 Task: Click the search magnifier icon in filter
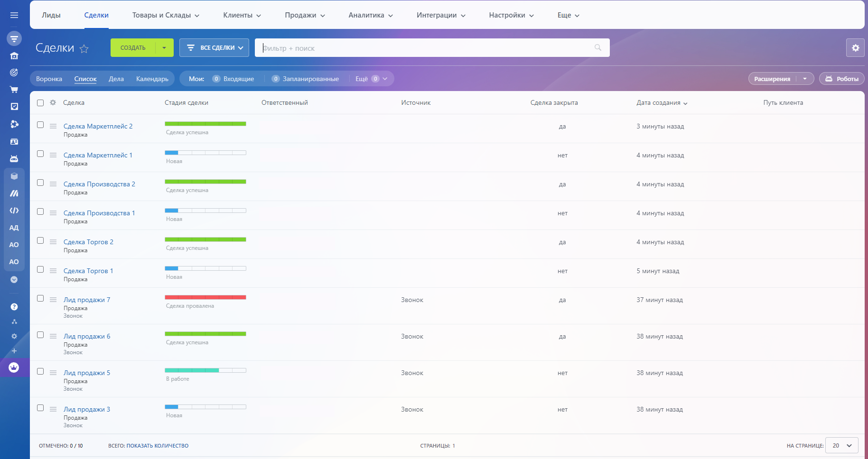[x=597, y=48]
